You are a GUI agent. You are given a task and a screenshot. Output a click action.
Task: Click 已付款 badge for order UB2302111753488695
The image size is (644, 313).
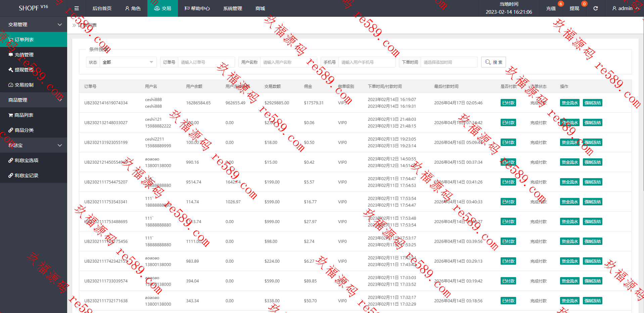point(508,222)
